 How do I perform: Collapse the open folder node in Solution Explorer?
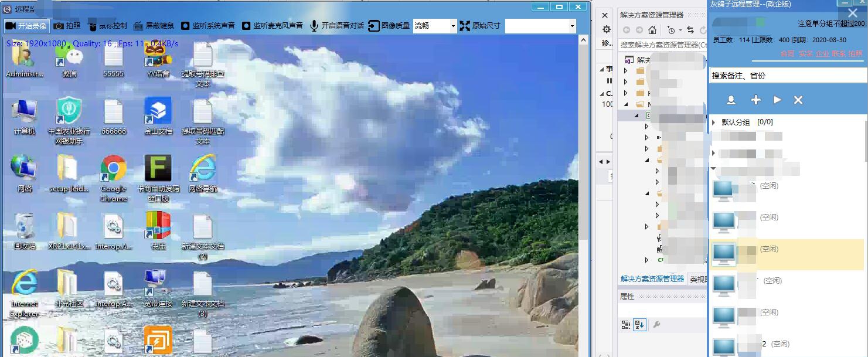tap(625, 104)
